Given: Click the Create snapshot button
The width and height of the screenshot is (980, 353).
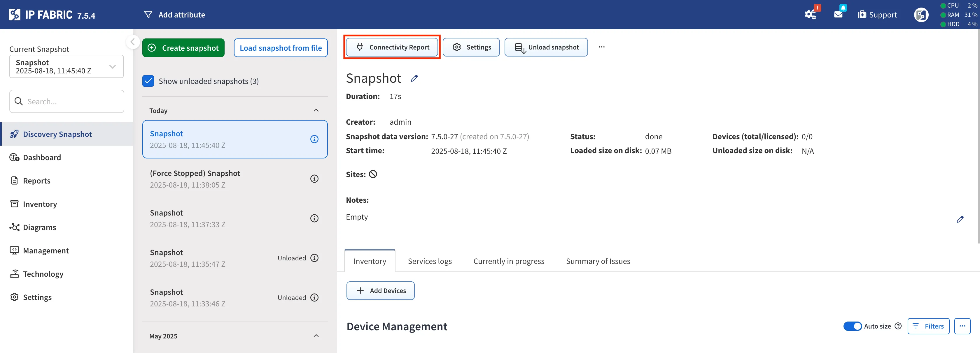Looking at the screenshot, I should 183,48.
